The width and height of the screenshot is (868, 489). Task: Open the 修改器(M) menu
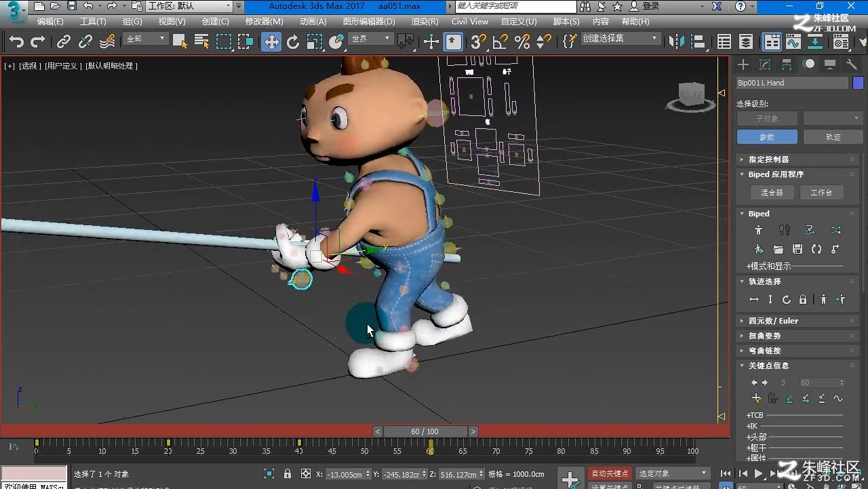(x=264, y=22)
